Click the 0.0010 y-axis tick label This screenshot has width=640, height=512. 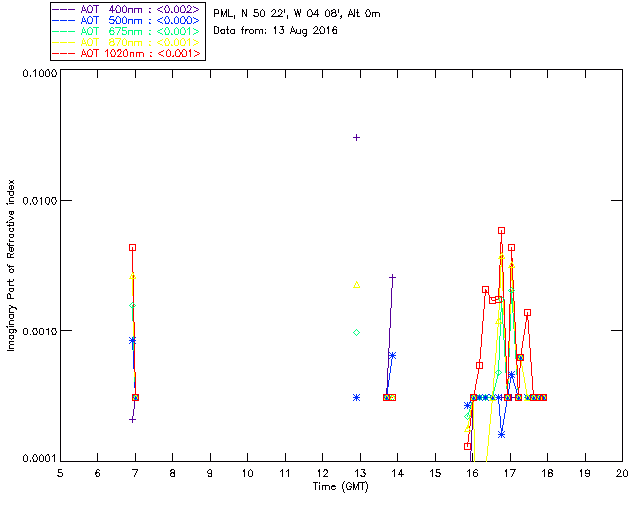[x=40, y=331]
